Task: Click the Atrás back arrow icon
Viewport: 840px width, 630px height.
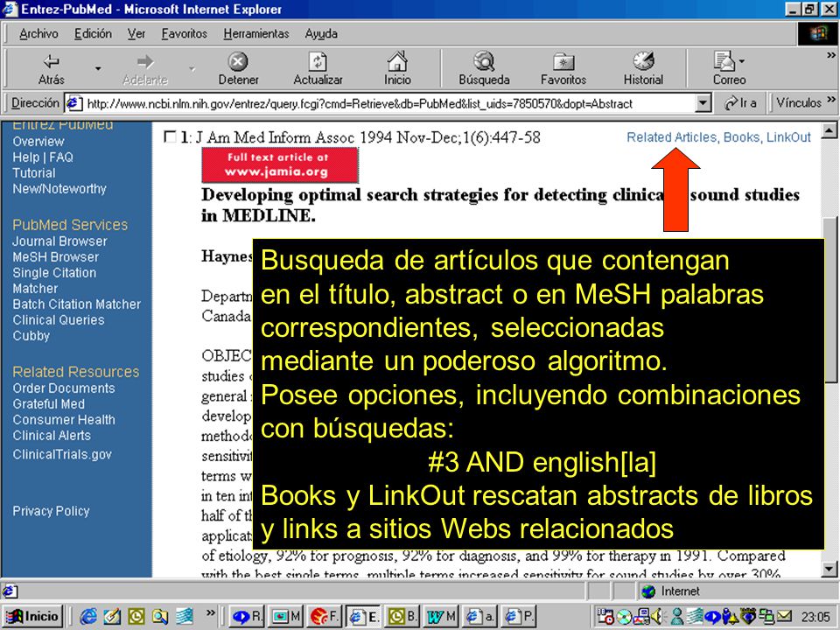Action: (52, 61)
